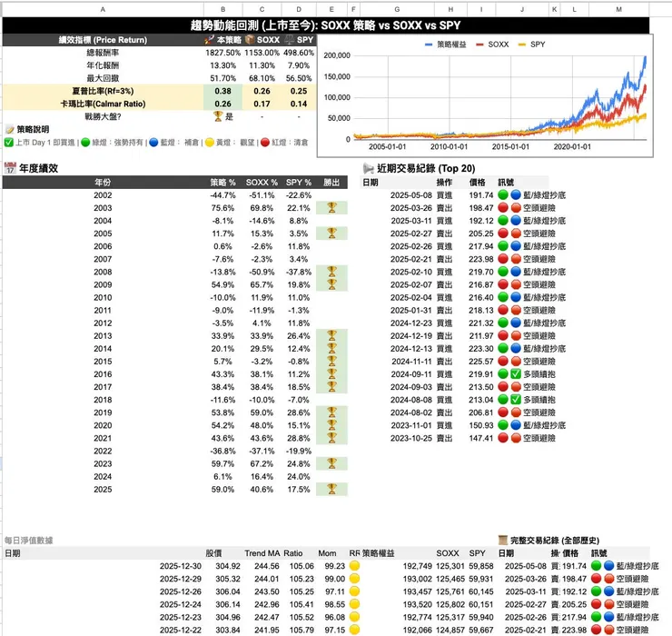Click check mark icon in 2024-09-11 row
672x636 pixels.
(x=516, y=374)
